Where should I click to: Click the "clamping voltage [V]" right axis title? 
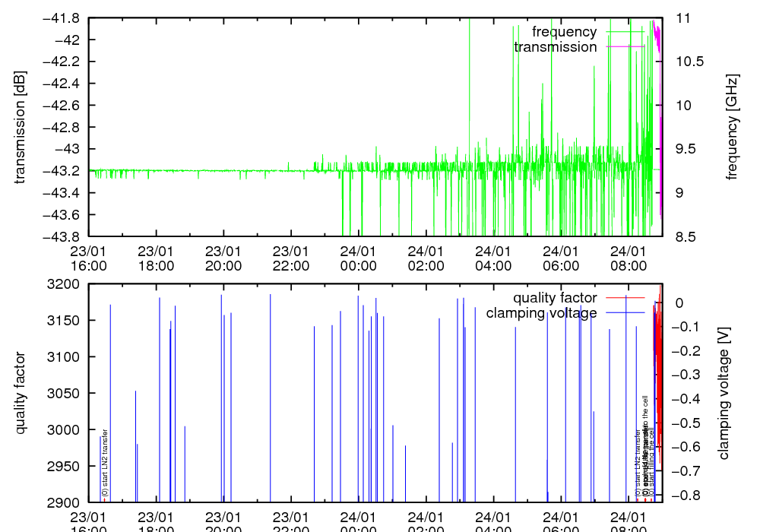point(724,393)
